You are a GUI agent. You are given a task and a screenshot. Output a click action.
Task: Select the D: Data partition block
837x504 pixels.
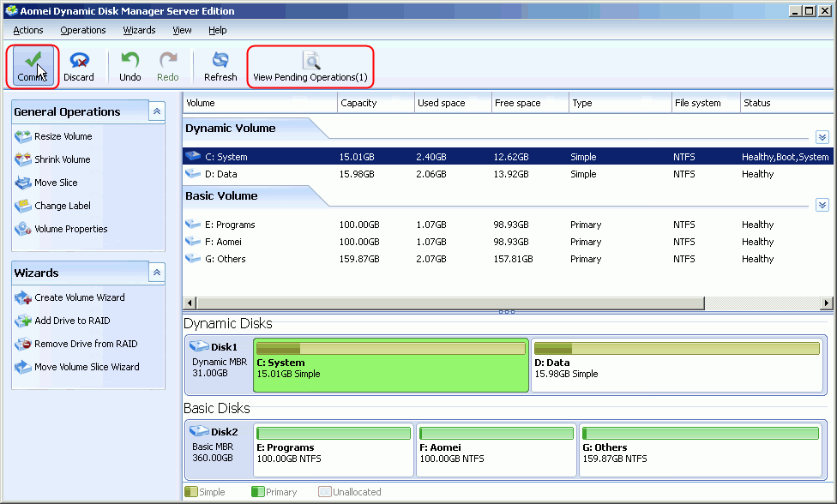click(677, 365)
